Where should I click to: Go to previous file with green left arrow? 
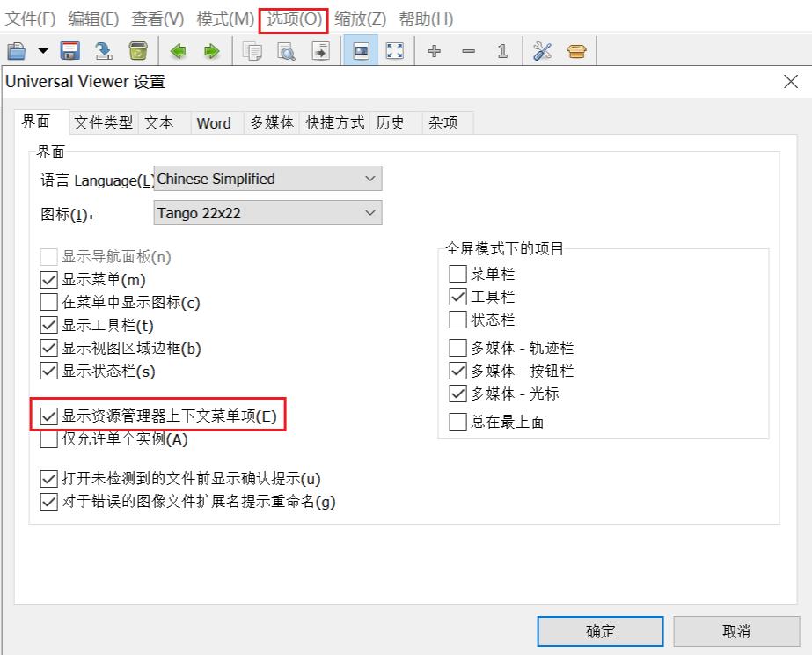pyautogui.click(x=178, y=51)
